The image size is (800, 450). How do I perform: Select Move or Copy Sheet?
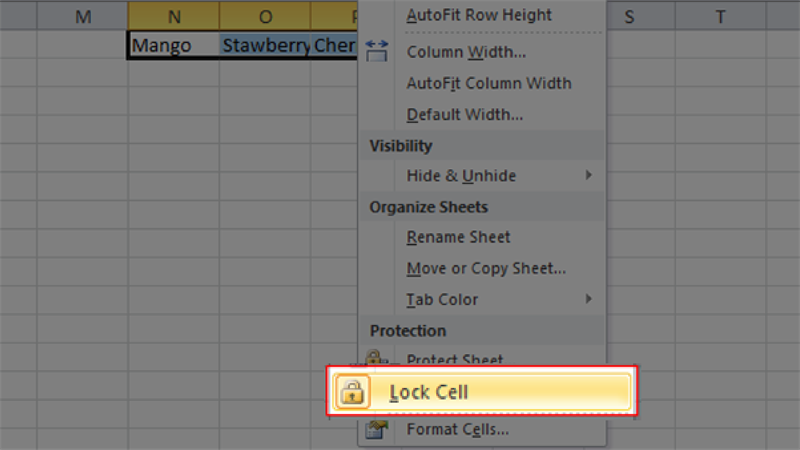point(486,268)
